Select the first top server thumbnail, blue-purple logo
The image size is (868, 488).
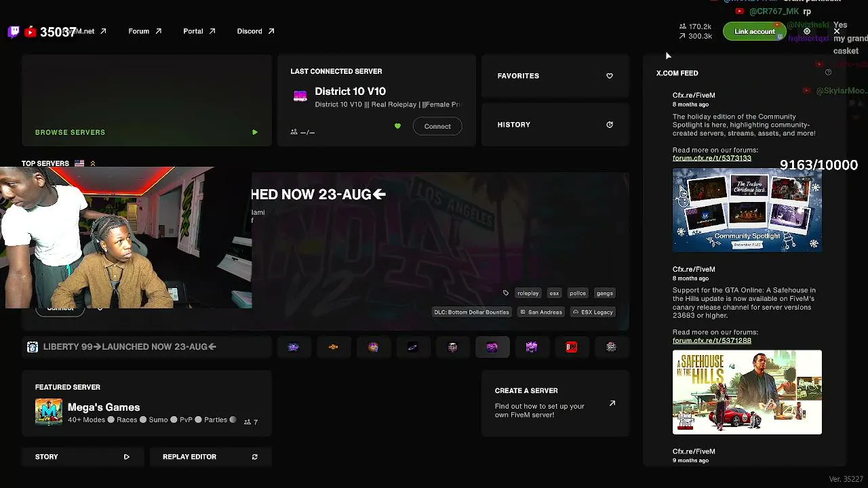[x=294, y=347]
